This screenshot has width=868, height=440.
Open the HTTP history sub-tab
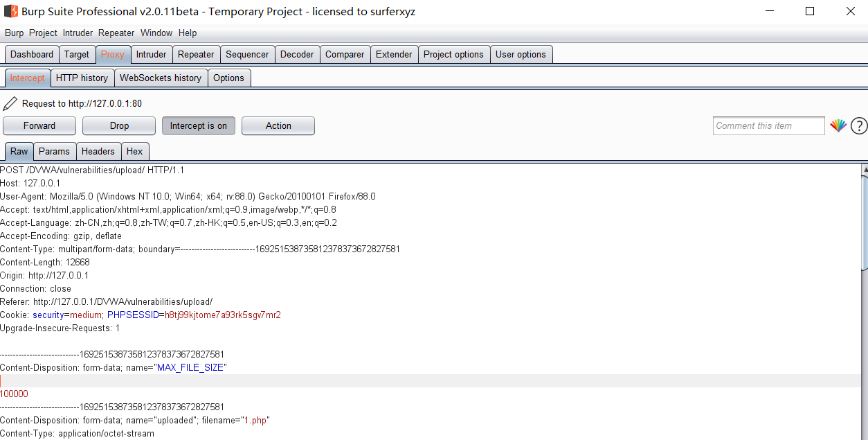point(82,78)
